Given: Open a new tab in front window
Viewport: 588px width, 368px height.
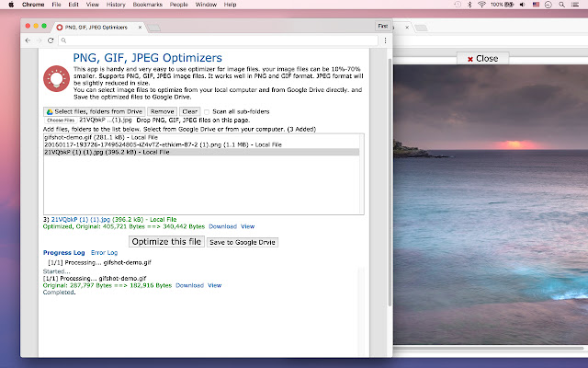Looking at the screenshot, I should click(153, 28).
